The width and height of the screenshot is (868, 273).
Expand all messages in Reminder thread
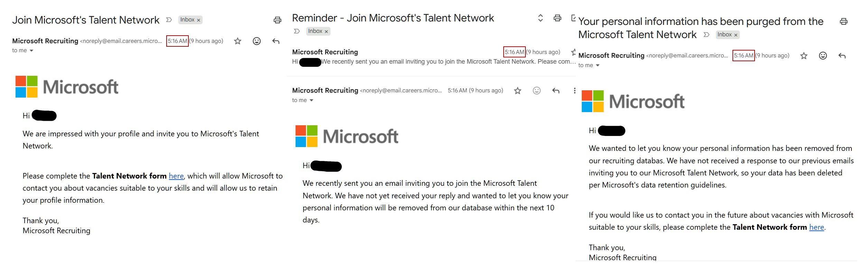click(x=540, y=18)
